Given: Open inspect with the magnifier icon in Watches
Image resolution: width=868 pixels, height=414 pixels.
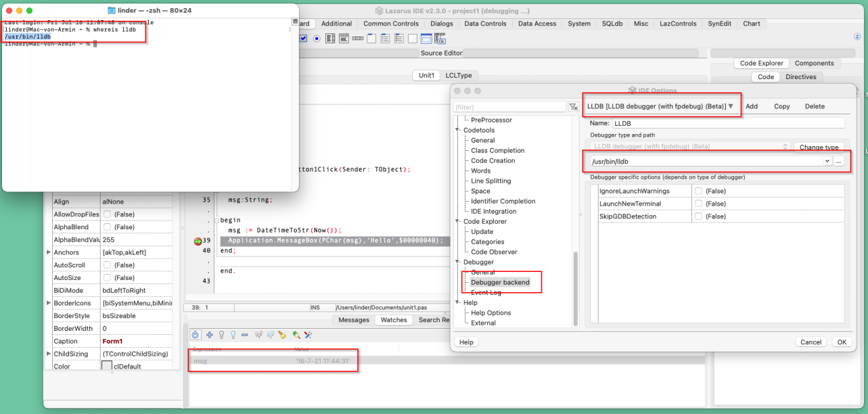Looking at the screenshot, I should click(x=297, y=335).
